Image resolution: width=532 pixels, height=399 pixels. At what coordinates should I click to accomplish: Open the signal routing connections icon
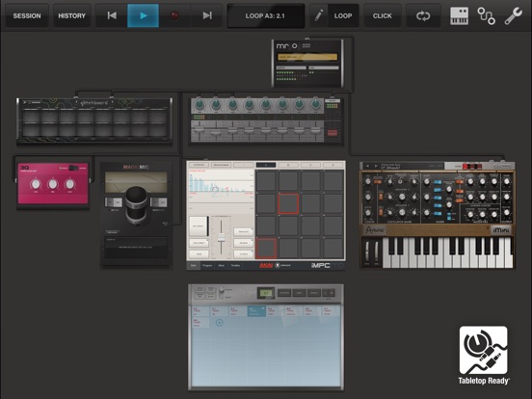486,15
